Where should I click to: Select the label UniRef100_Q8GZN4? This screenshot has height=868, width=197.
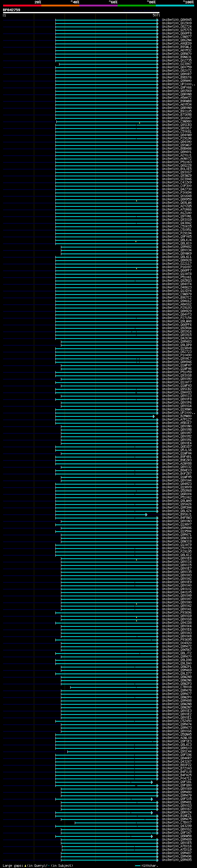click(x=177, y=40)
